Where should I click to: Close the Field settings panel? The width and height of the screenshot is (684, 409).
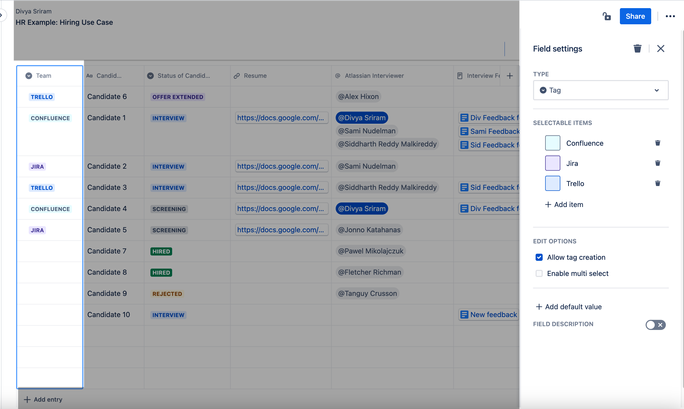pyautogui.click(x=660, y=48)
